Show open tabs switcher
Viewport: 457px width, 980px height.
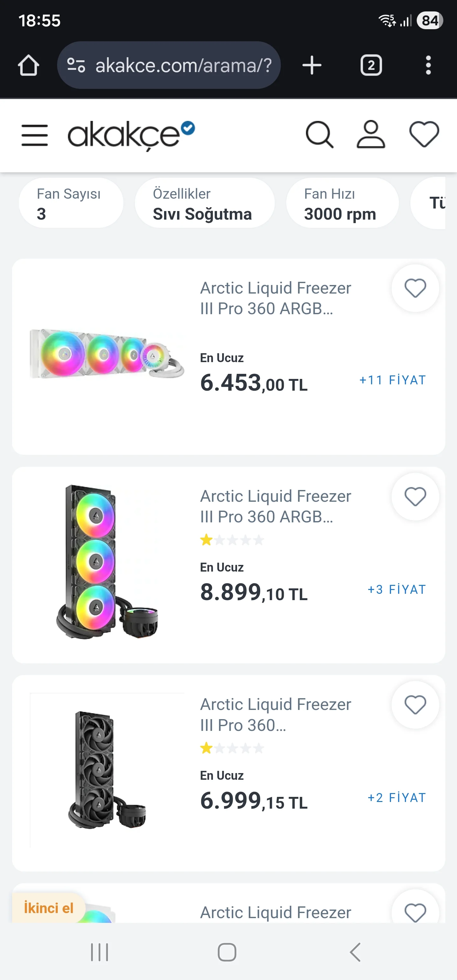(x=371, y=65)
